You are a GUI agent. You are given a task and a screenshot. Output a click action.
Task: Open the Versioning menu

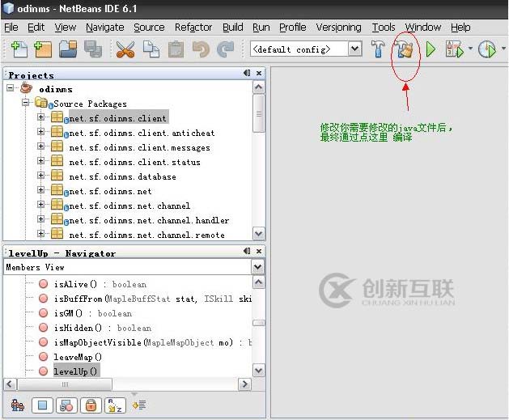pos(338,28)
